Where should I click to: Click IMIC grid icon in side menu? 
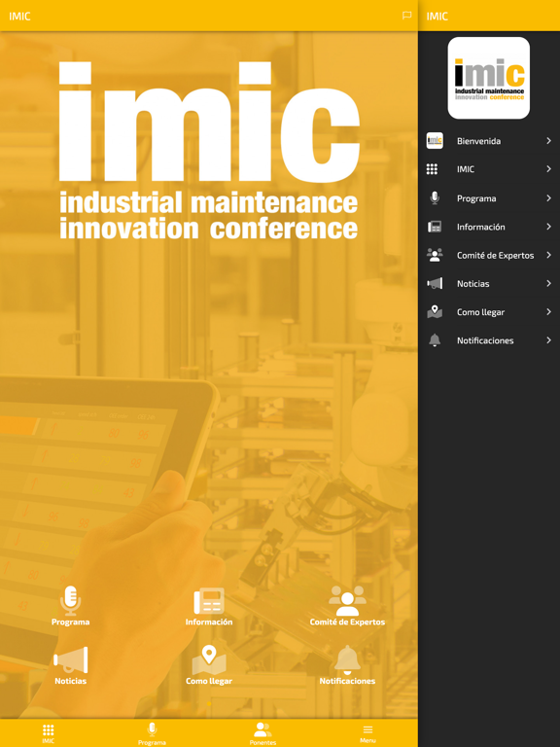[x=432, y=169]
